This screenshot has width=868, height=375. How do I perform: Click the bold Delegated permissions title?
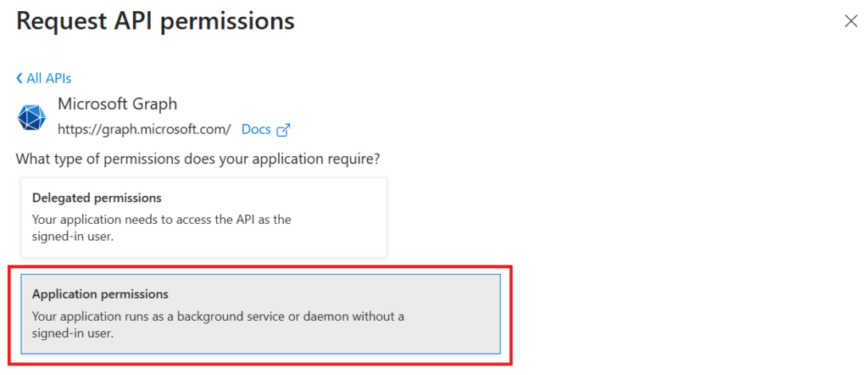pos(97,198)
